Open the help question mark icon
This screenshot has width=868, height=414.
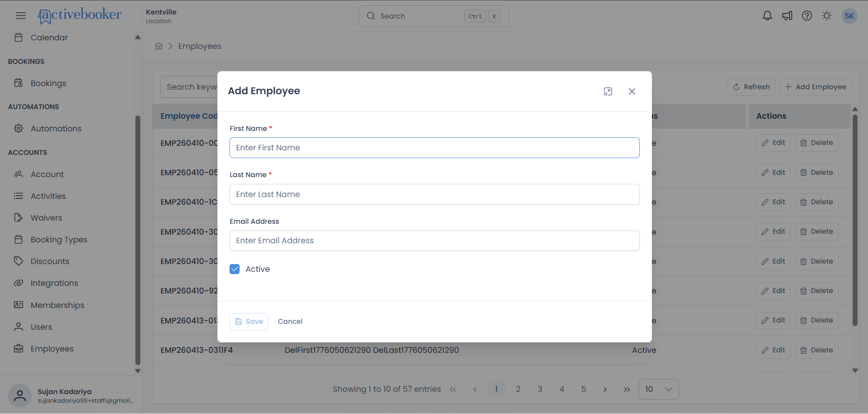807,16
